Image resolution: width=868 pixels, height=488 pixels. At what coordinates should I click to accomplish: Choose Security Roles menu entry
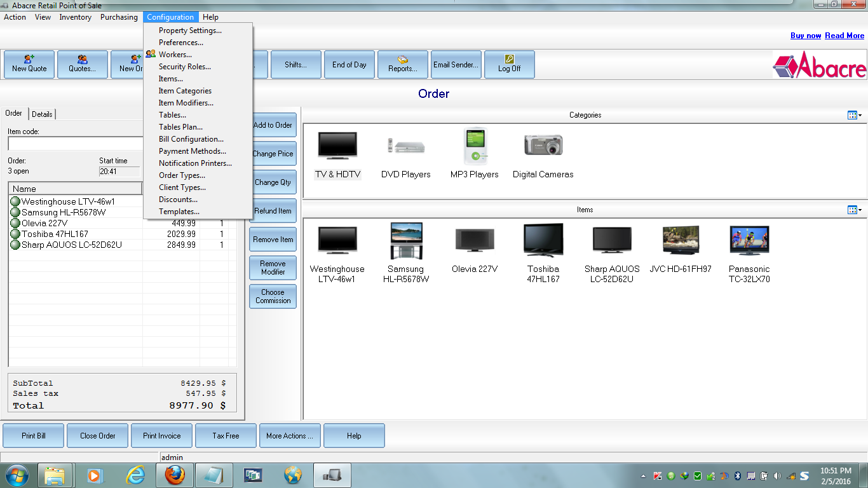[x=198, y=67]
